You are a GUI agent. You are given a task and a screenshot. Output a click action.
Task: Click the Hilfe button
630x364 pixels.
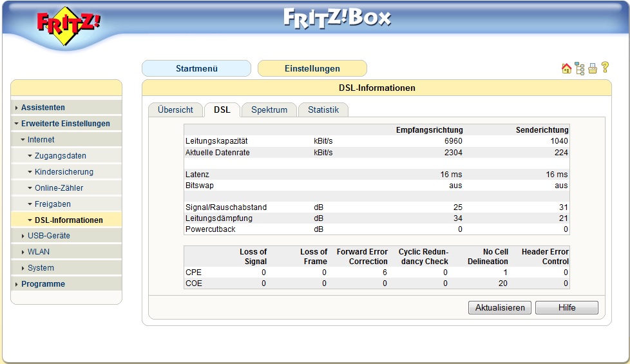coord(567,308)
